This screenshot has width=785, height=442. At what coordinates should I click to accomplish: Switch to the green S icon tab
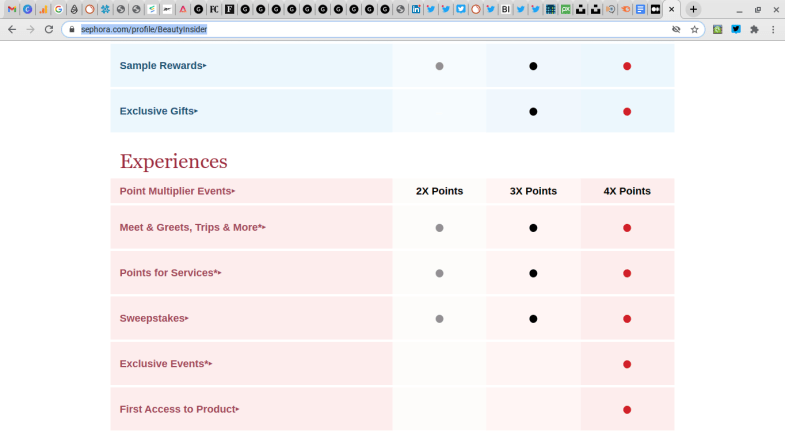[152, 9]
